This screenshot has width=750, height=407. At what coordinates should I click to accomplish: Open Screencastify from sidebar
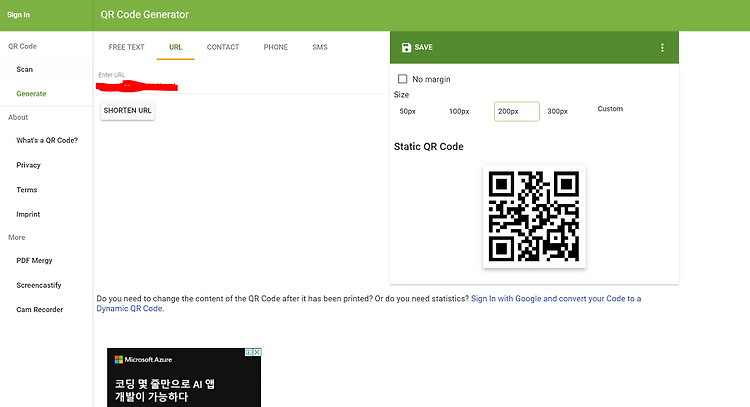(39, 285)
